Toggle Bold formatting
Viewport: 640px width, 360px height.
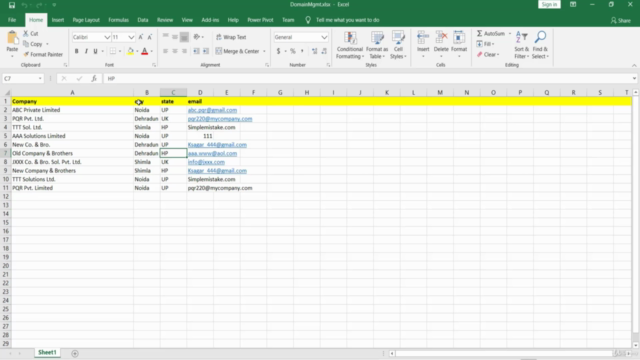coord(76,51)
